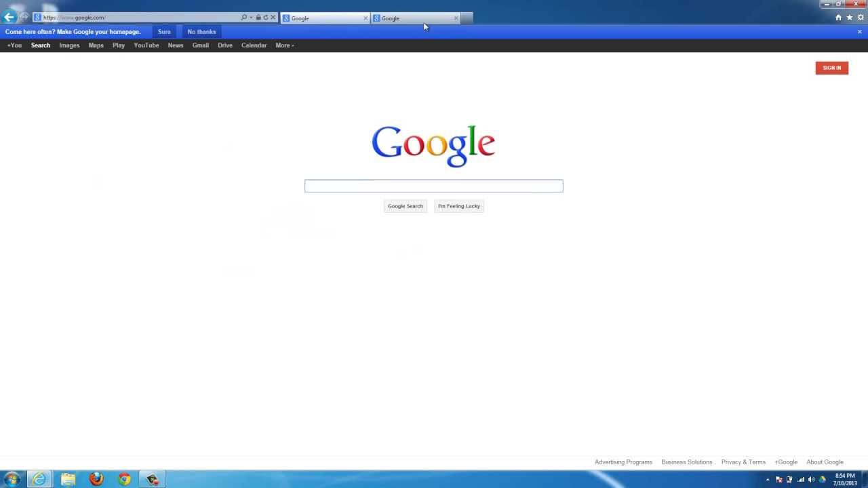Image resolution: width=868 pixels, height=488 pixels.
Task: Open Maps from the Google bar
Action: click(96, 45)
